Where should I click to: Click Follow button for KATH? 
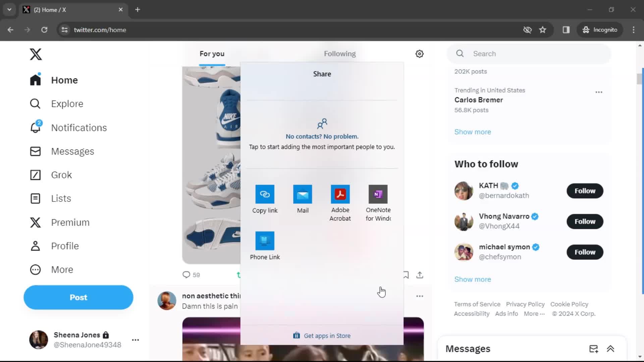click(585, 190)
